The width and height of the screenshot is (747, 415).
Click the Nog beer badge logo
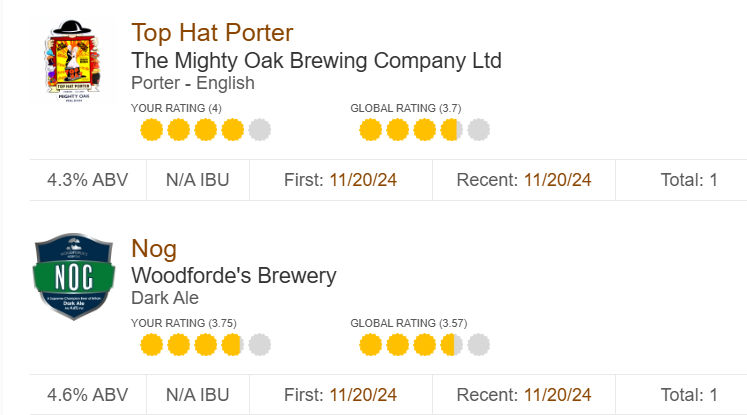point(67,276)
